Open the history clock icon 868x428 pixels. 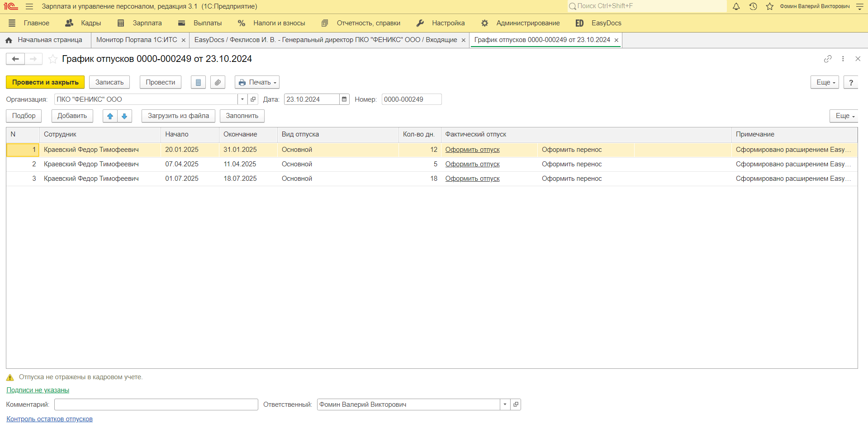(753, 6)
